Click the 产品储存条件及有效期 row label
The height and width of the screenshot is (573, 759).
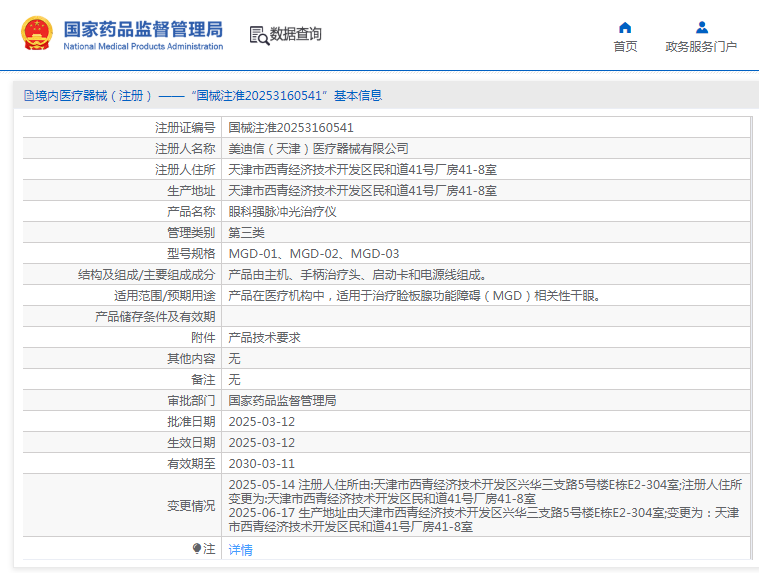click(x=155, y=317)
